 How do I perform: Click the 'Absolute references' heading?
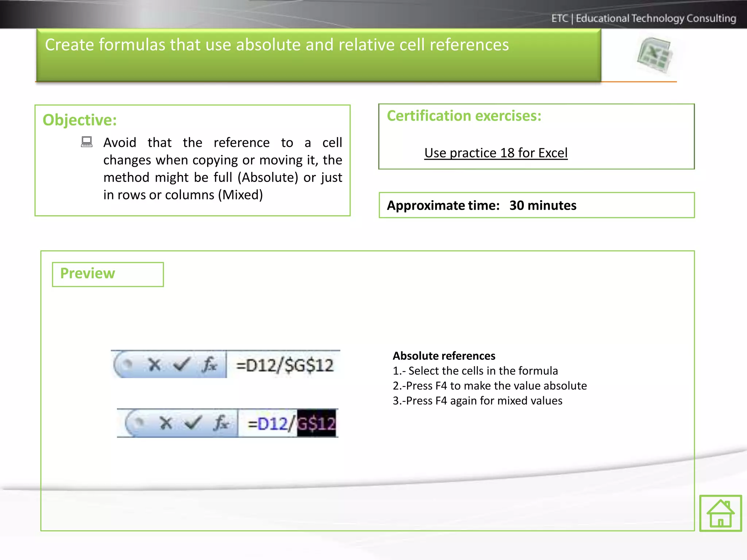pos(444,356)
